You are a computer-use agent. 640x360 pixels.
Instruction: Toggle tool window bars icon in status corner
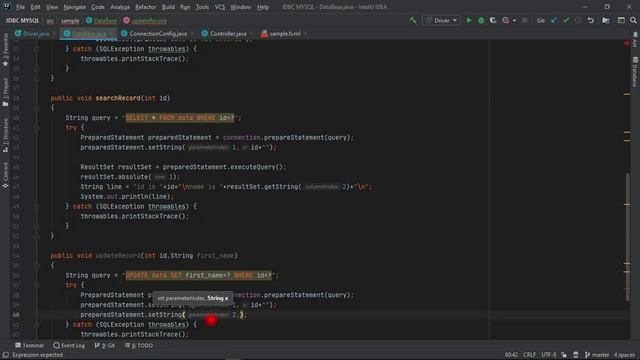coord(5,355)
